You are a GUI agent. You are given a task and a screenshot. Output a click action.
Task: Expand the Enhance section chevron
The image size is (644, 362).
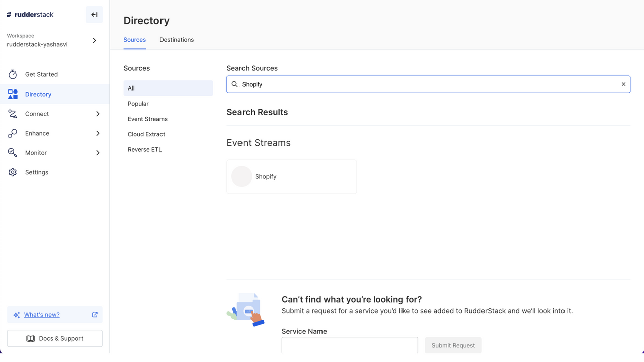coord(98,133)
